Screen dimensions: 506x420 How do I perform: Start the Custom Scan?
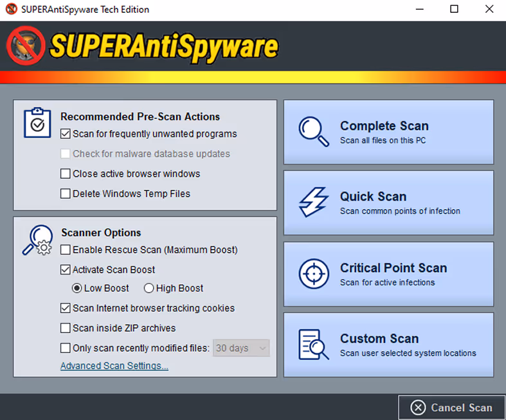[388, 345]
